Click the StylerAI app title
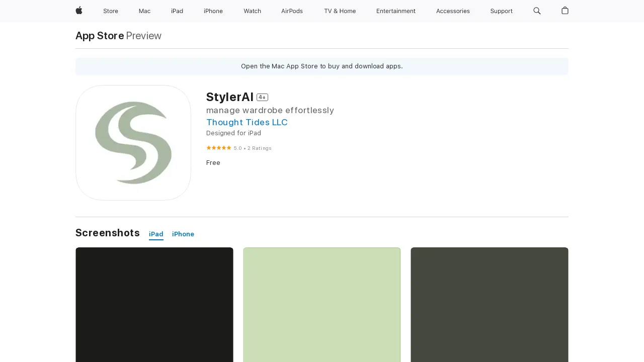This screenshot has height=362, width=644. coord(230,97)
